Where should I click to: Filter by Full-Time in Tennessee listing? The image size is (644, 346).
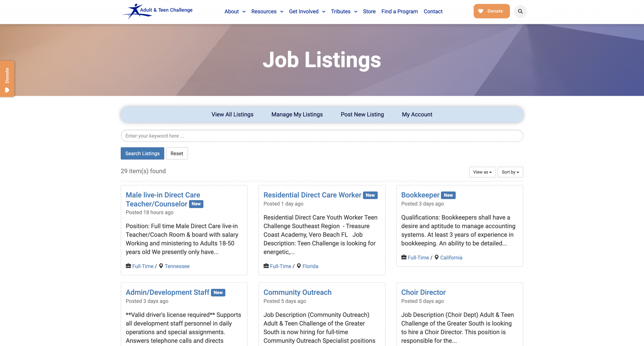143,266
